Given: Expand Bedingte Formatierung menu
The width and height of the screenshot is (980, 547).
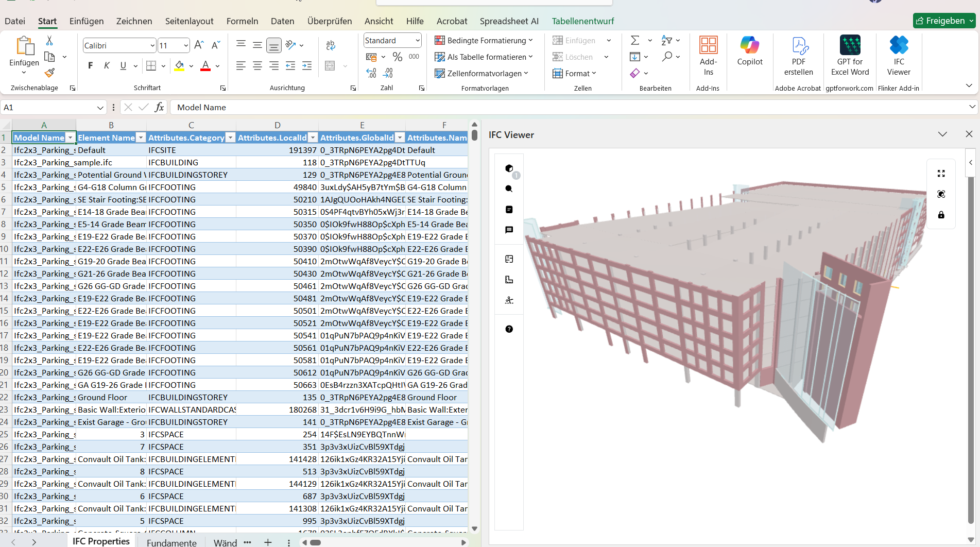Looking at the screenshot, I should click(x=484, y=40).
